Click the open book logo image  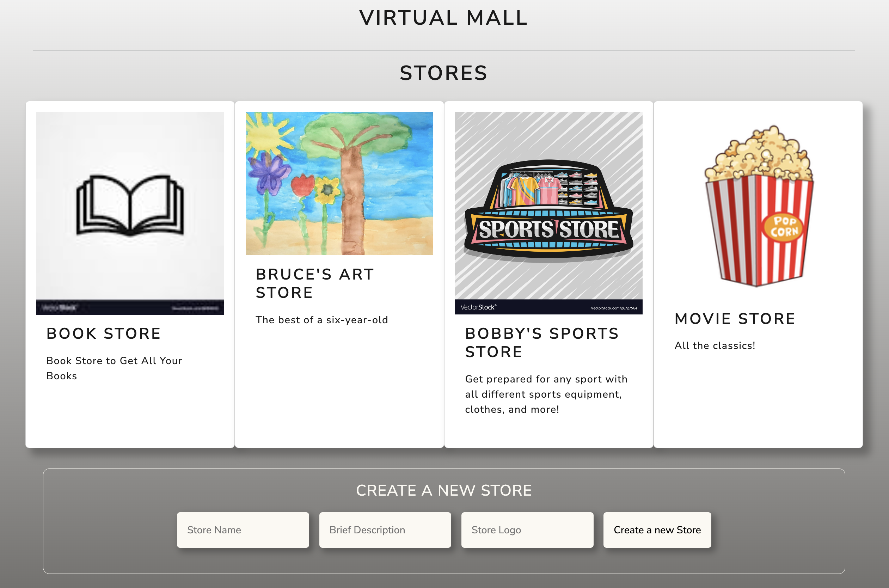coord(130,205)
